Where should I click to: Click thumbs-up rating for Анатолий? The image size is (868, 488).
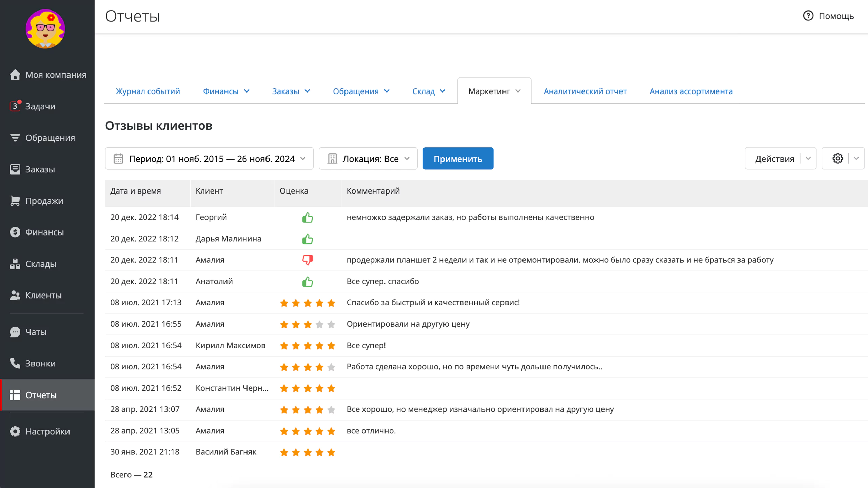[x=308, y=282]
